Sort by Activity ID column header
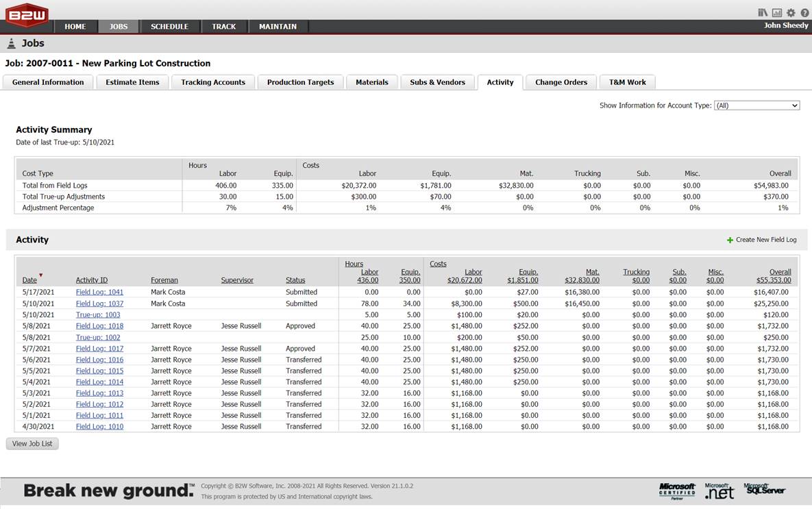812x509 pixels. coord(92,280)
